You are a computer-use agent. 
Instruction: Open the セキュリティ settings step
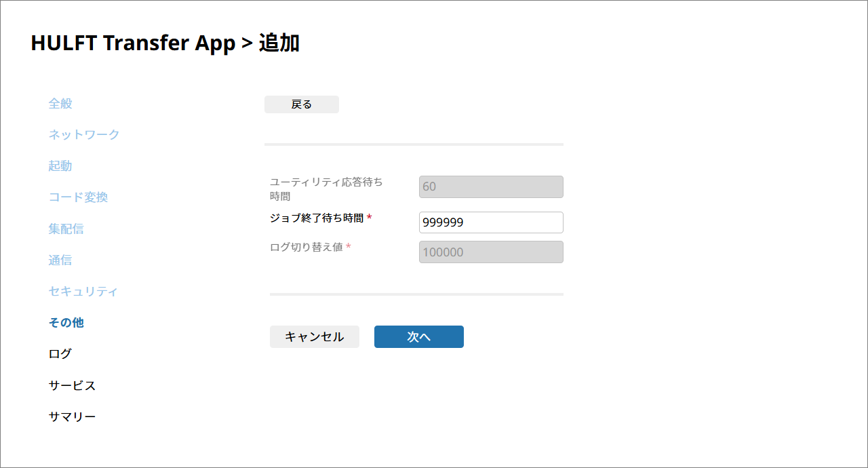83,292
